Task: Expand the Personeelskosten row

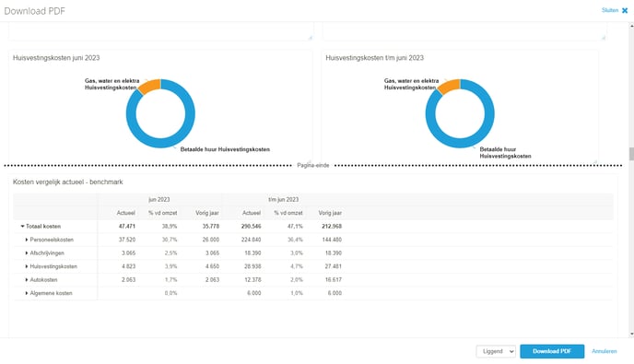Action: (27, 240)
